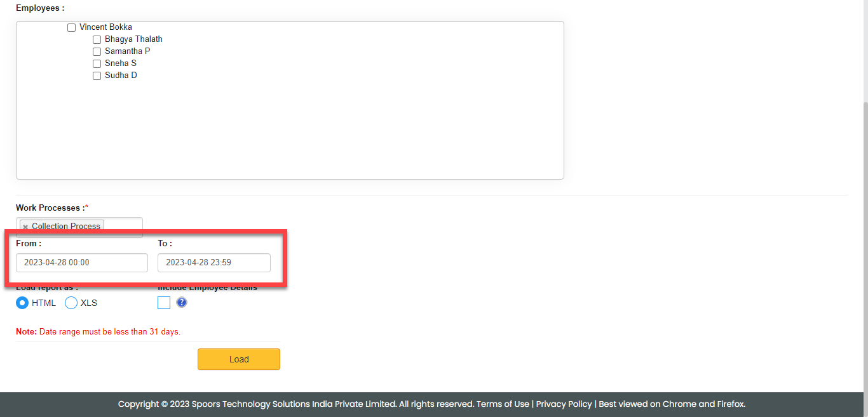Tick the Samantha P checkbox
868x417 pixels.
pos(97,51)
